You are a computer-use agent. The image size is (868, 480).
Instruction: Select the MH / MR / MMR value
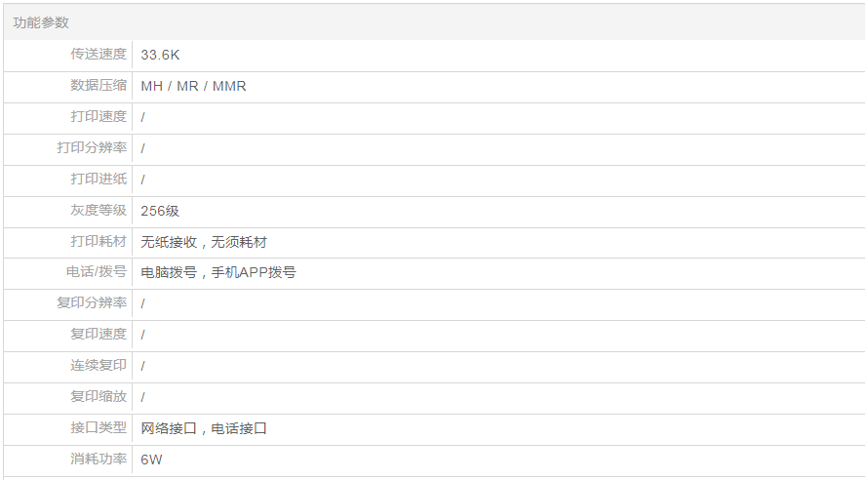193,86
